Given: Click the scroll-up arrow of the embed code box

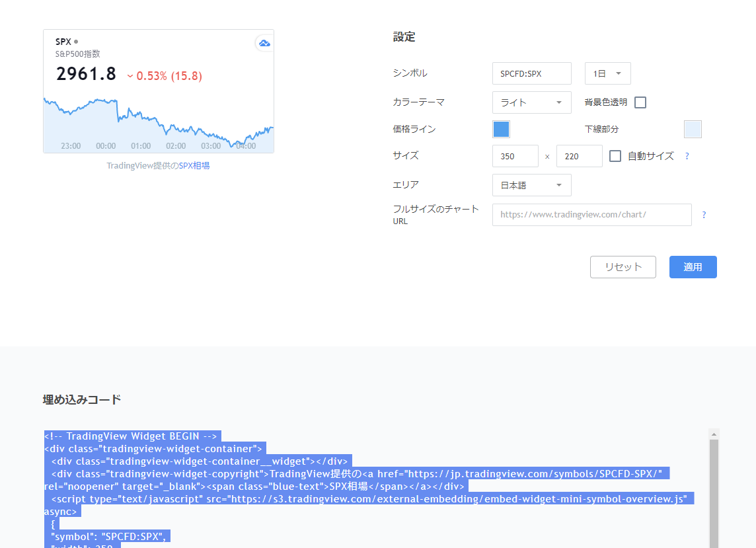Looking at the screenshot, I should point(714,434).
